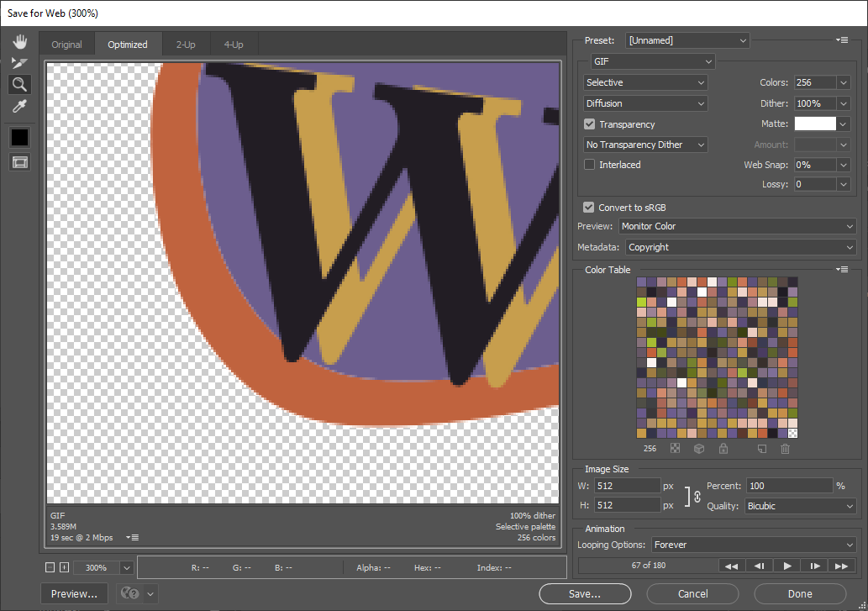Viewport: 868px width, 611px height.
Task: Click the Colors value field showing 256
Action: pyautogui.click(x=815, y=82)
